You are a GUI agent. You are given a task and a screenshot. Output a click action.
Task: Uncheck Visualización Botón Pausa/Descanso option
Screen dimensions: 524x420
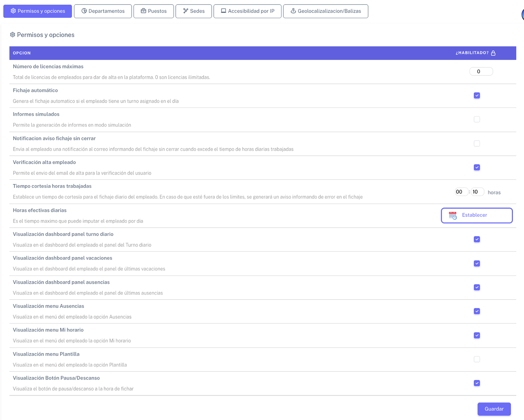[477, 383]
